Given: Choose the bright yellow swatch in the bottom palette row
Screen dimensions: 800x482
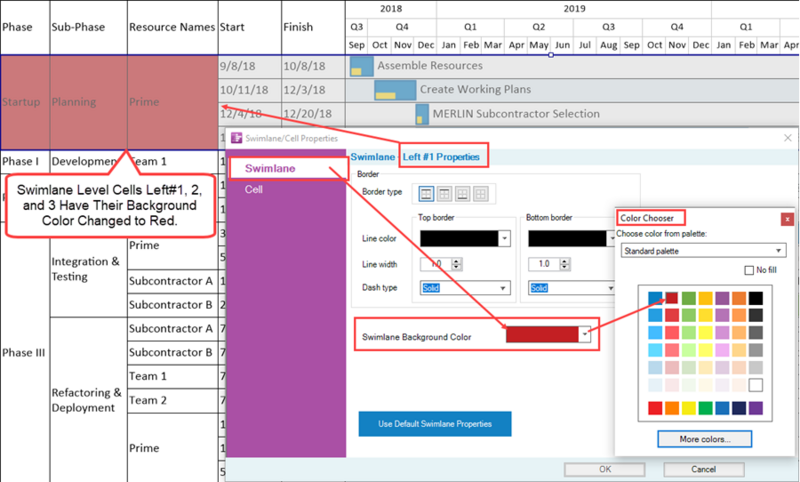Looking at the screenshot, I should pyautogui.click(x=689, y=408).
